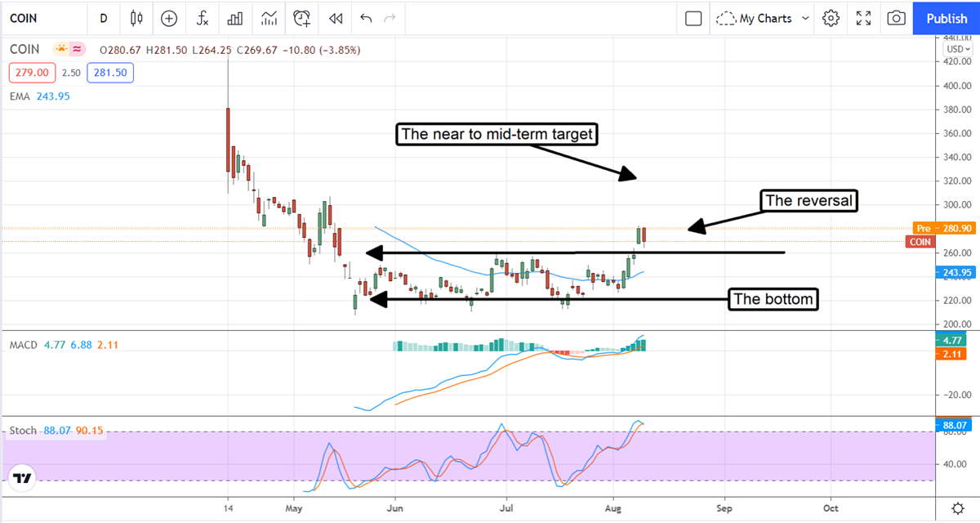
Task: Open the candlestick chart style selector
Action: click(136, 18)
